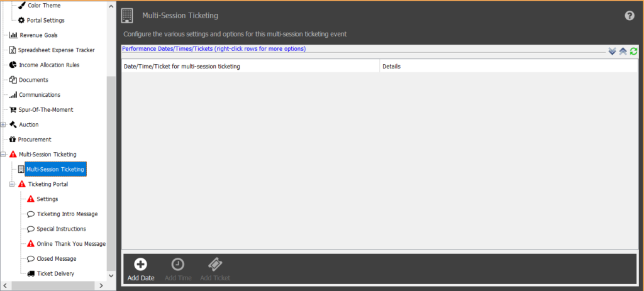Click the tree vertical scrollbar thumb
This screenshot has width=644, height=291.
tap(111, 172)
